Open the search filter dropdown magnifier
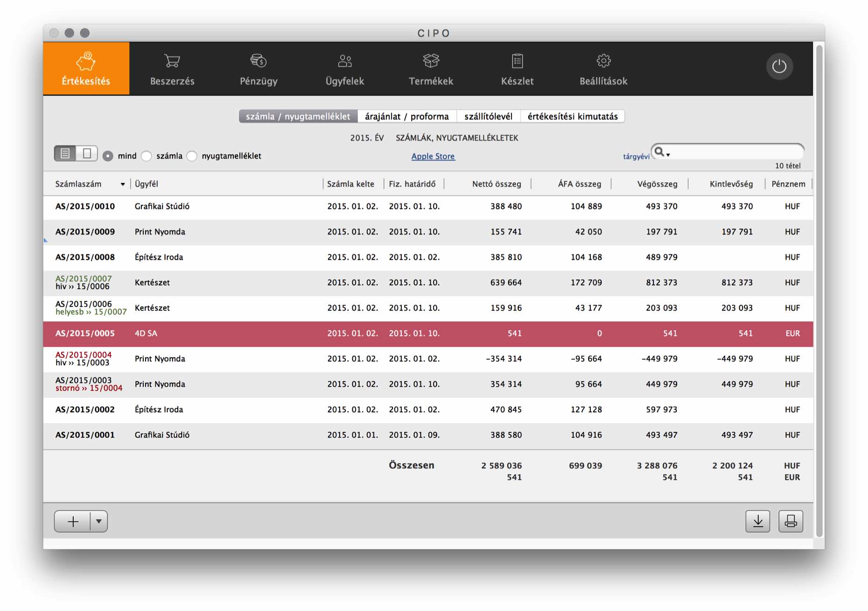 pos(662,153)
